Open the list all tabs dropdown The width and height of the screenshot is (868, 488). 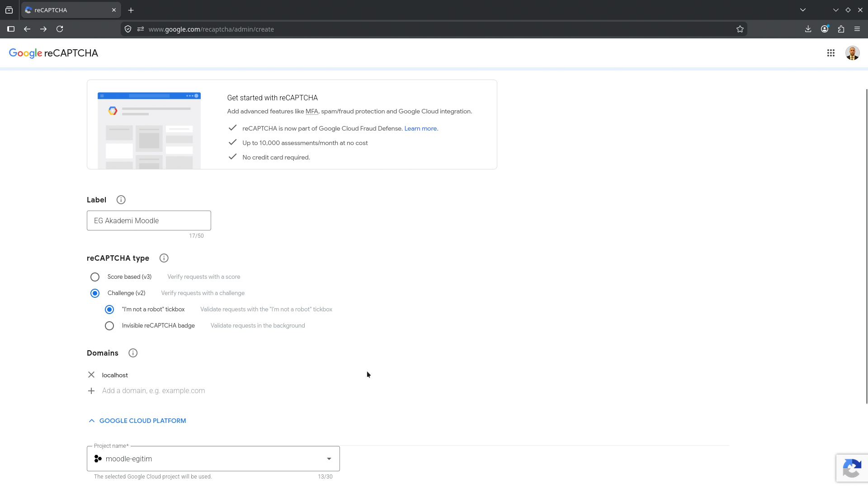(803, 10)
